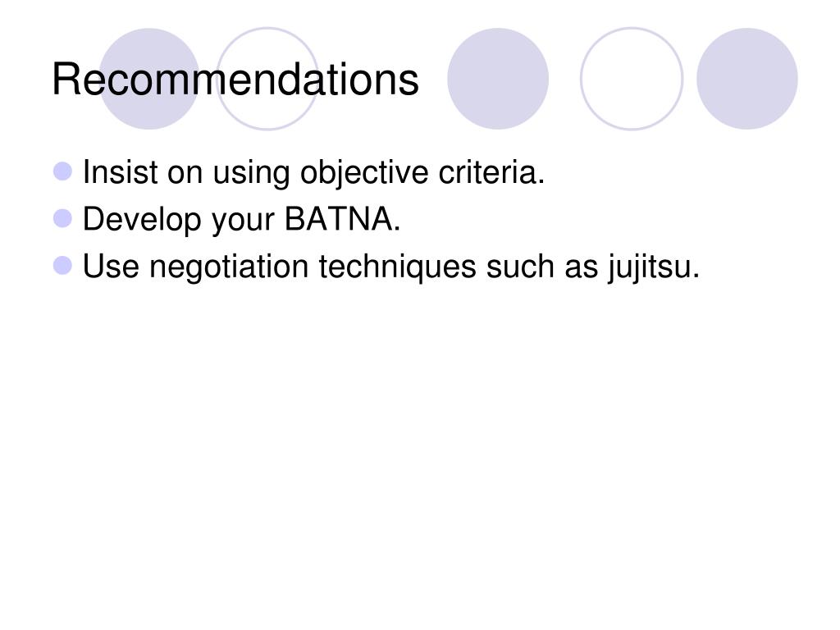
Task: Select the last filled lavender circle in the header
Action: [746, 79]
